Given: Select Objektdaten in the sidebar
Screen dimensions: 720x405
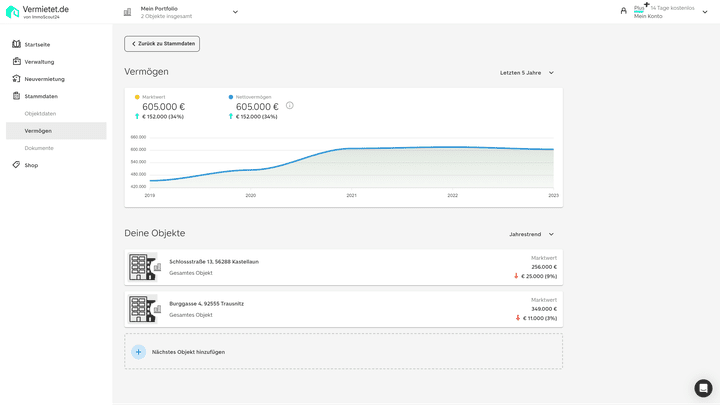Looking at the screenshot, I should pyautogui.click(x=40, y=113).
